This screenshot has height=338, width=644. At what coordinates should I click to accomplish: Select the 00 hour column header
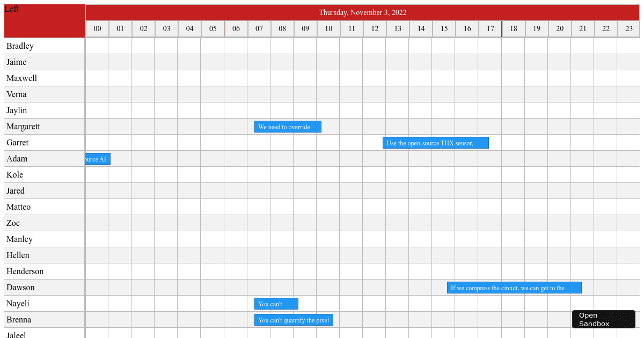click(97, 29)
